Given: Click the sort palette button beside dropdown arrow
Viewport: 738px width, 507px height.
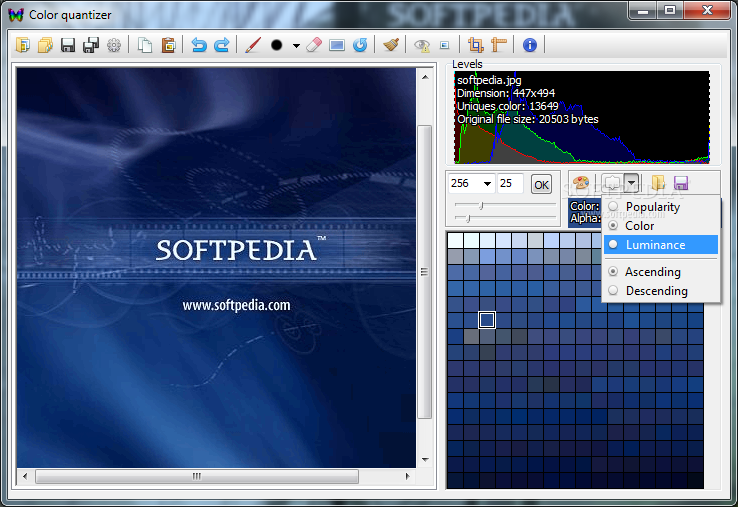Looking at the screenshot, I should coord(612,183).
